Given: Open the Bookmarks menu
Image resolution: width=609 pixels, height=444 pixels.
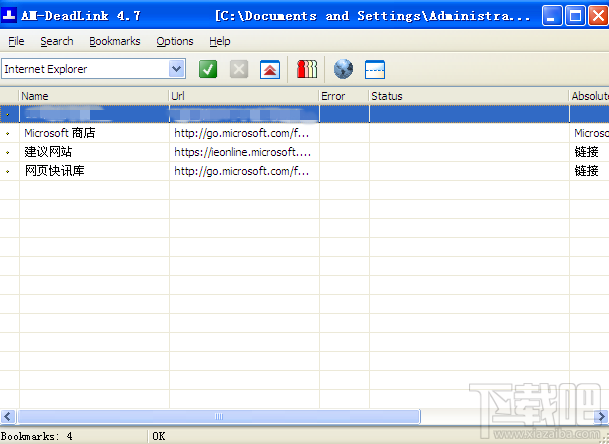Looking at the screenshot, I should [115, 41].
